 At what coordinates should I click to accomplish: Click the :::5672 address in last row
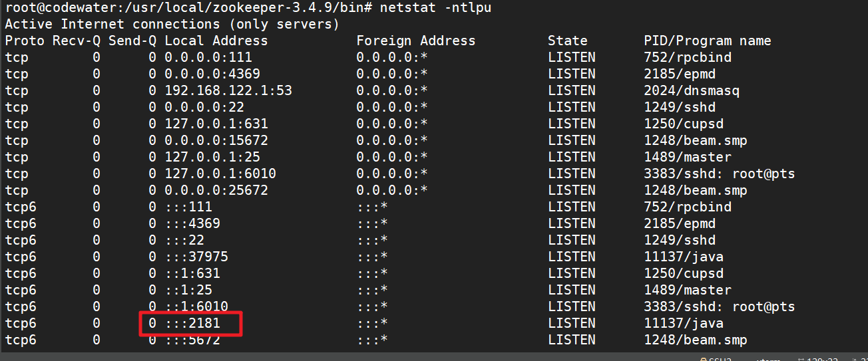[192, 340]
